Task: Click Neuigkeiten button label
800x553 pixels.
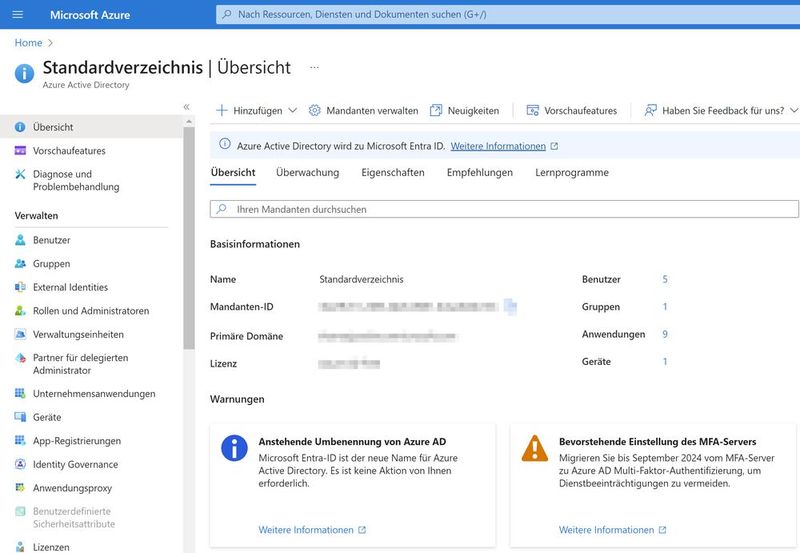Action: click(x=473, y=111)
